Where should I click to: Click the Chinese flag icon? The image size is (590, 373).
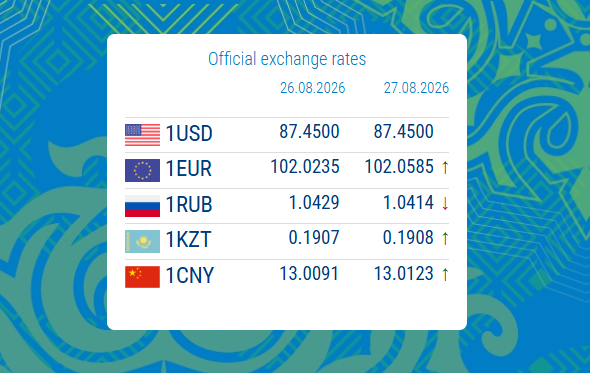[142, 277]
